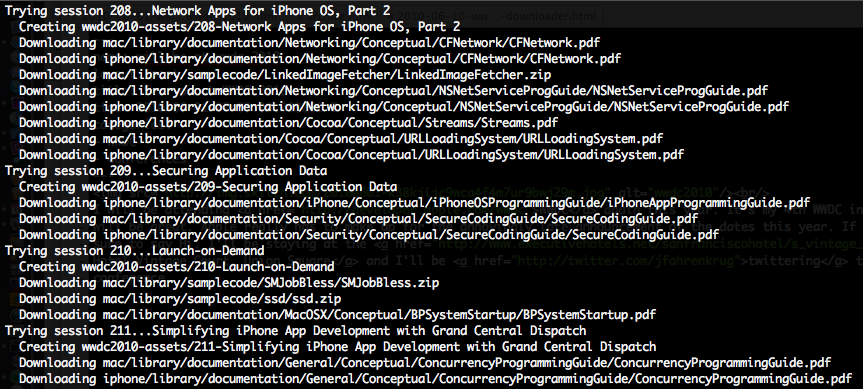The image size is (863, 389).
Task: Click the iPhoneAppProgrammingGuide.pdf download line
Action: coord(414,202)
